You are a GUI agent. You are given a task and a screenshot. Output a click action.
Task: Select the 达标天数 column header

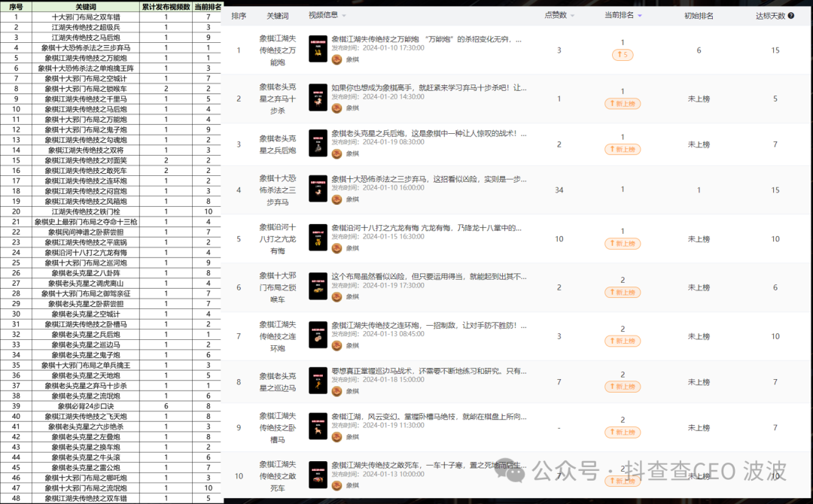click(x=771, y=16)
